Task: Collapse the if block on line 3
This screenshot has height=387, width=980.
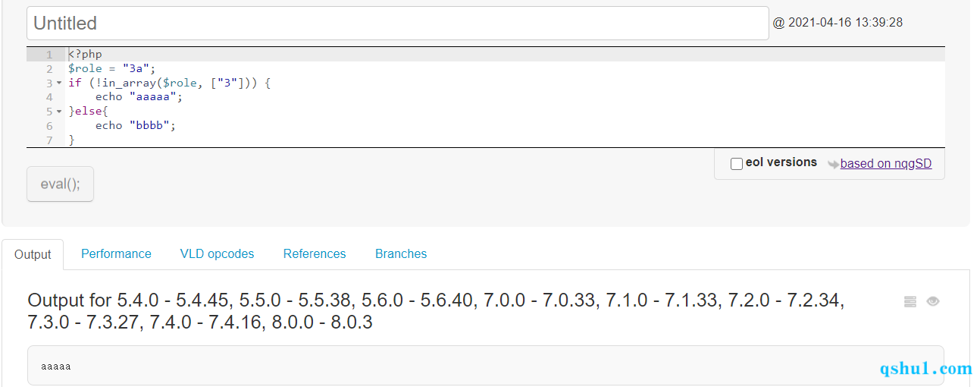Action: point(59,83)
